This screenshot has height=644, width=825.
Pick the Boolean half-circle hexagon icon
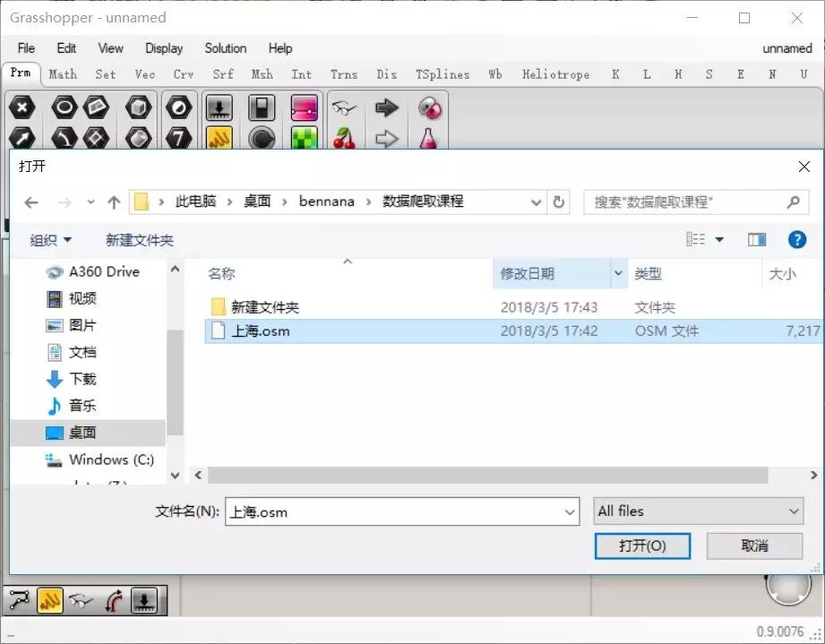pyautogui.click(x=179, y=107)
